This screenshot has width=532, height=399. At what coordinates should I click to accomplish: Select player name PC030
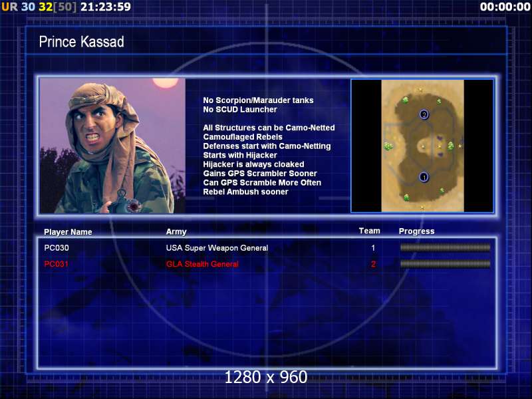(x=57, y=248)
